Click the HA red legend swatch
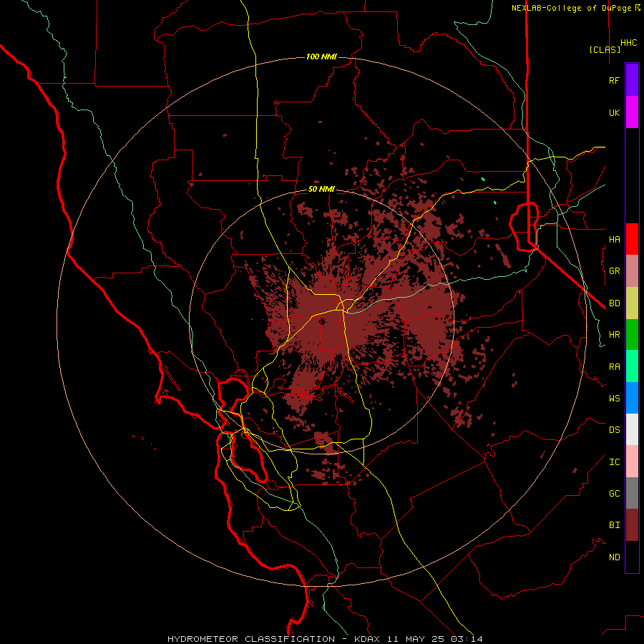The width and height of the screenshot is (644, 644). point(632,239)
